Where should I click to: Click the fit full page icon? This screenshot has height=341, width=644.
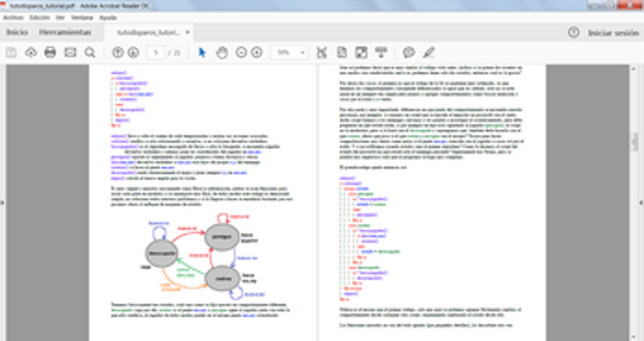pos(341,52)
